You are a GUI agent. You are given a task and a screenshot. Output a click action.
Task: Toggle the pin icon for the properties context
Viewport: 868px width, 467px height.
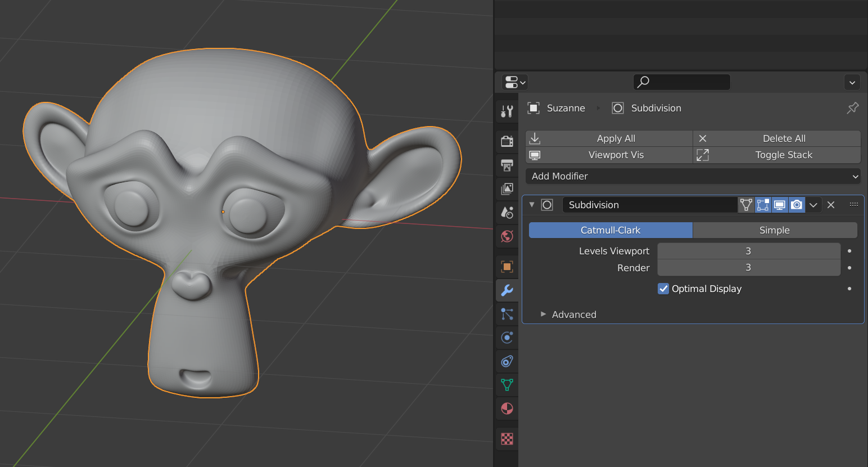coord(853,107)
